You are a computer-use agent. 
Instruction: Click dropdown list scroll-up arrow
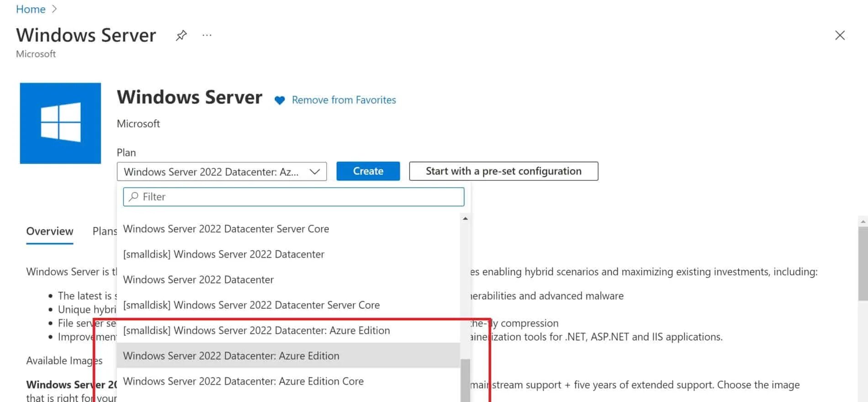click(x=465, y=219)
